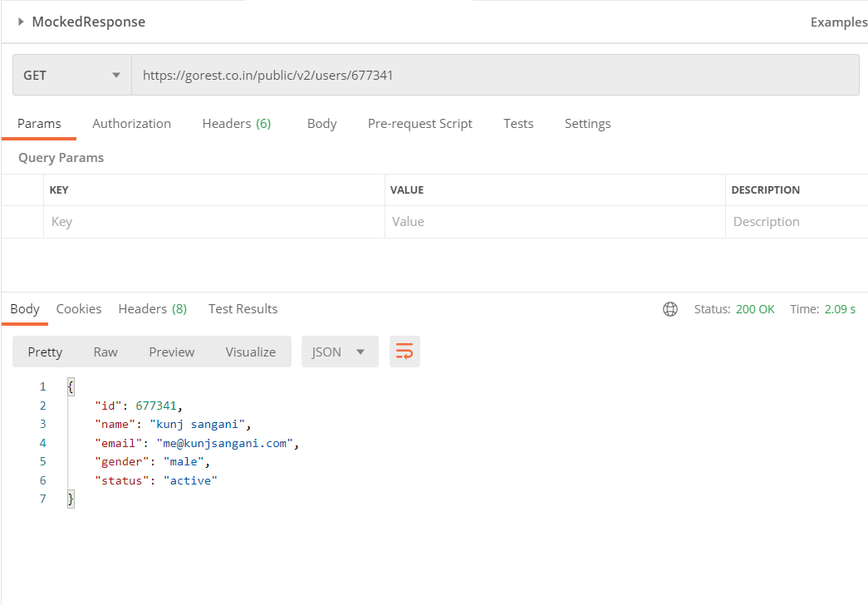This screenshot has height=605, width=868.
Task: Open the Authorization tab
Action: 131,123
